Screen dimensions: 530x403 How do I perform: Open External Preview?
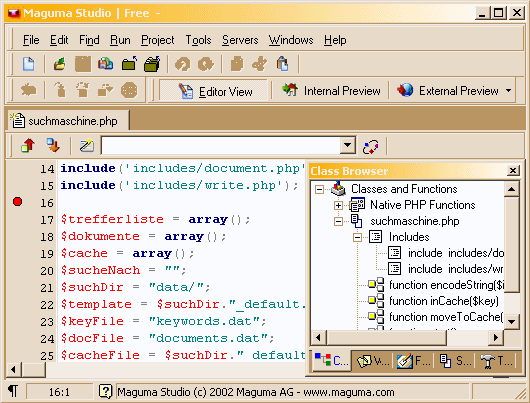[448, 91]
